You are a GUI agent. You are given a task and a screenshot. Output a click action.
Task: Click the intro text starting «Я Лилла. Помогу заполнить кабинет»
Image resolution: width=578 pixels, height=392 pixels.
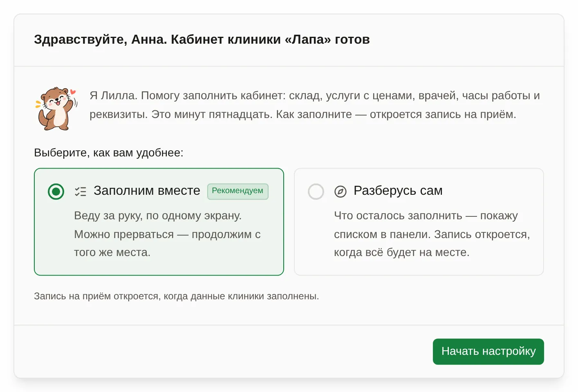pyautogui.click(x=315, y=105)
